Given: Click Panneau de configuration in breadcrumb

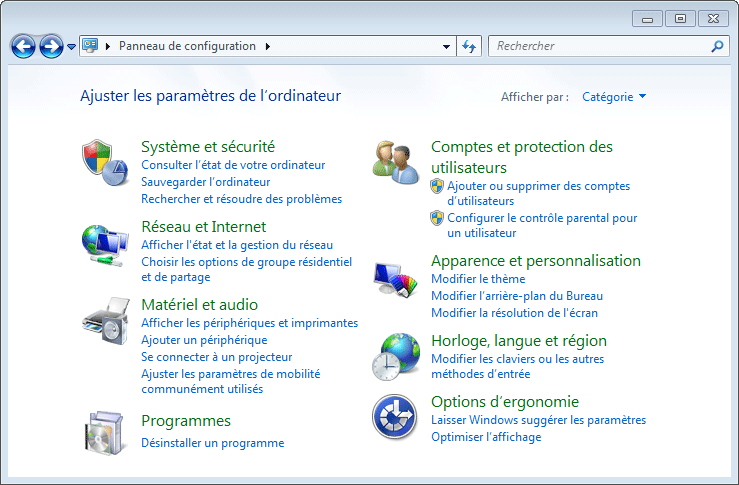Looking at the screenshot, I should pos(187,46).
